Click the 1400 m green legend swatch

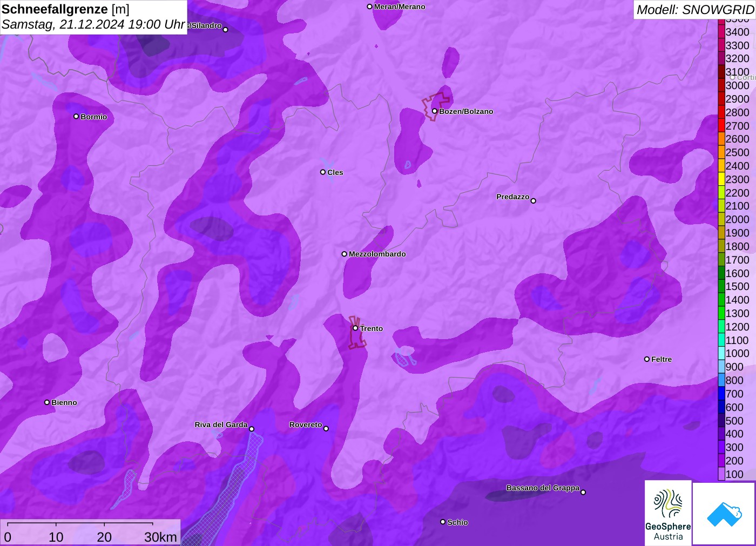pyautogui.click(x=721, y=300)
